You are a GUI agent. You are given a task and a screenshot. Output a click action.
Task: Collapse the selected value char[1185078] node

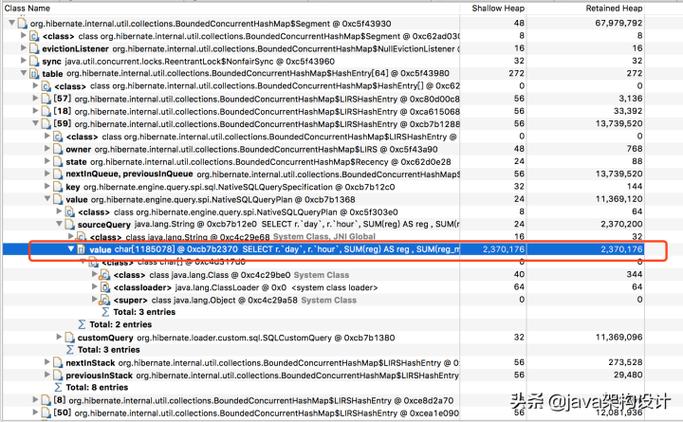[71, 249]
